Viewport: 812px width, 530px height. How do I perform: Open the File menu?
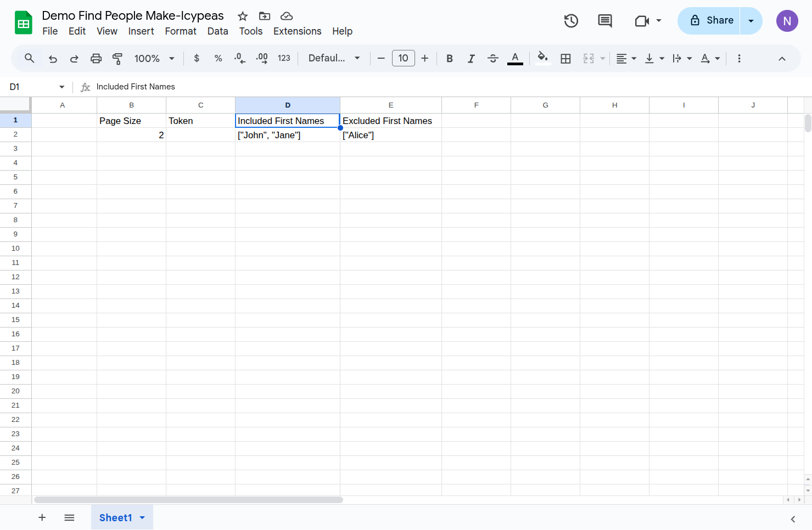point(50,31)
